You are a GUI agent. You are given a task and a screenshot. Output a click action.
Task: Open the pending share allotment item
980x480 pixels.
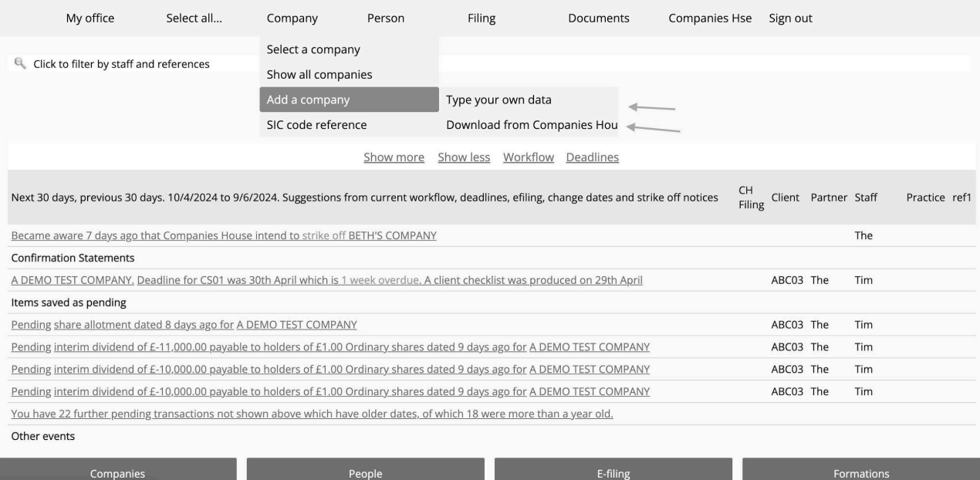tap(184, 325)
